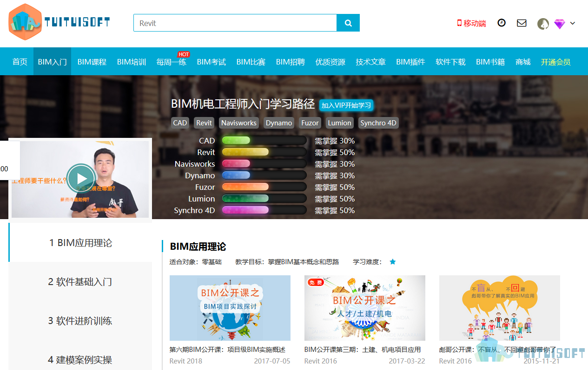Click the user avatar icon
This screenshot has width=588, height=370.
543,24
